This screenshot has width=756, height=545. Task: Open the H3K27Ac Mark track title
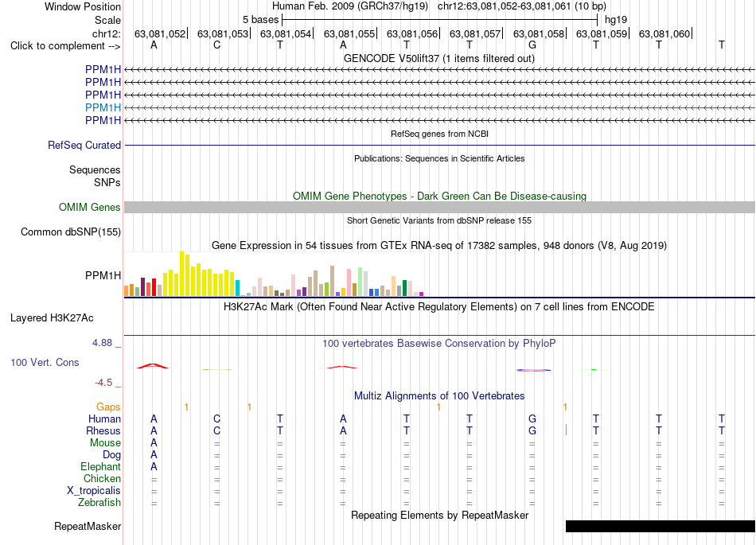[x=439, y=307]
